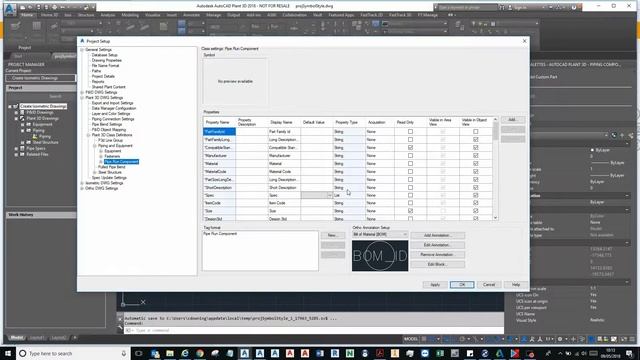Open the red Autodesk A taskbar icon

tap(290, 353)
